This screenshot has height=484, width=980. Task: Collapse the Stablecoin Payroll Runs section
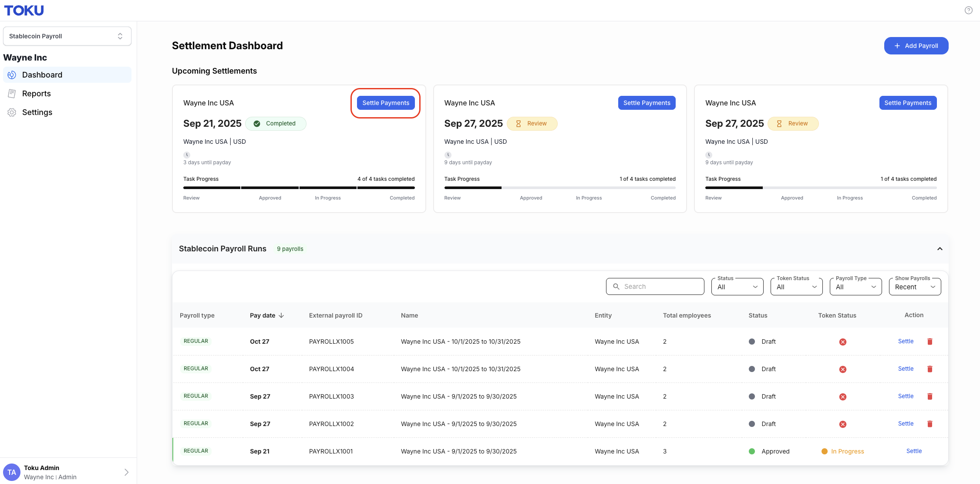[x=940, y=249]
